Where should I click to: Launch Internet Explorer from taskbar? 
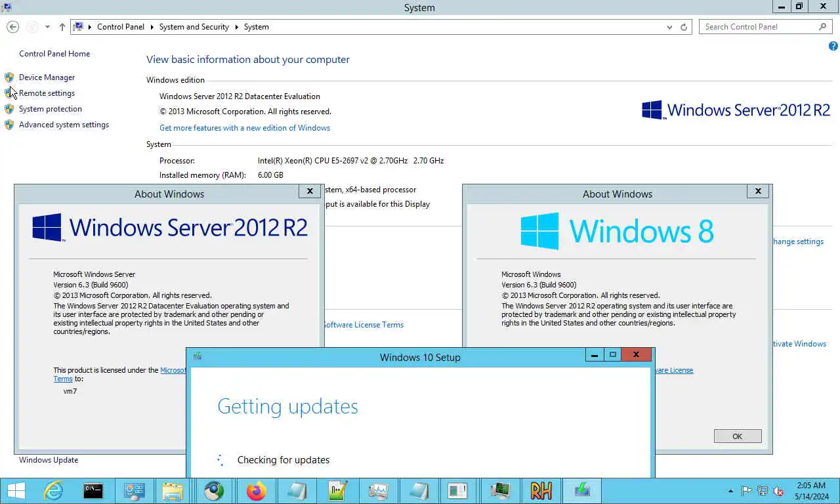[x=53, y=491]
